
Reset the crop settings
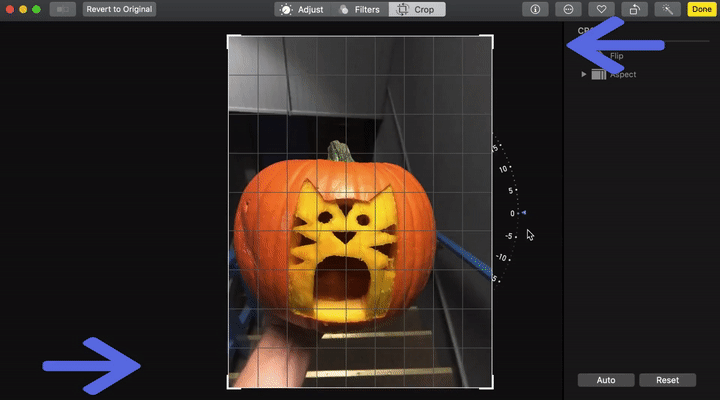[667, 380]
